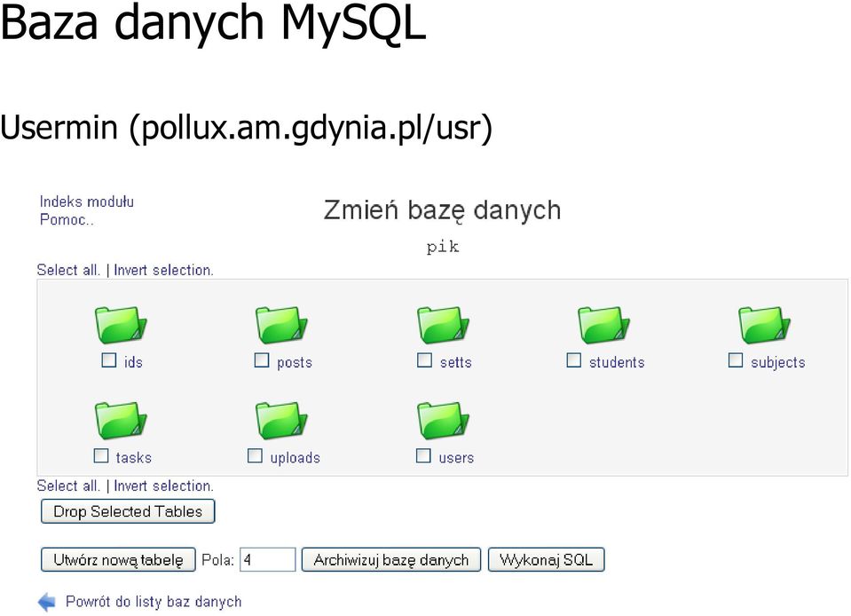
Task: Open the setts table name link
Action: (x=455, y=362)
